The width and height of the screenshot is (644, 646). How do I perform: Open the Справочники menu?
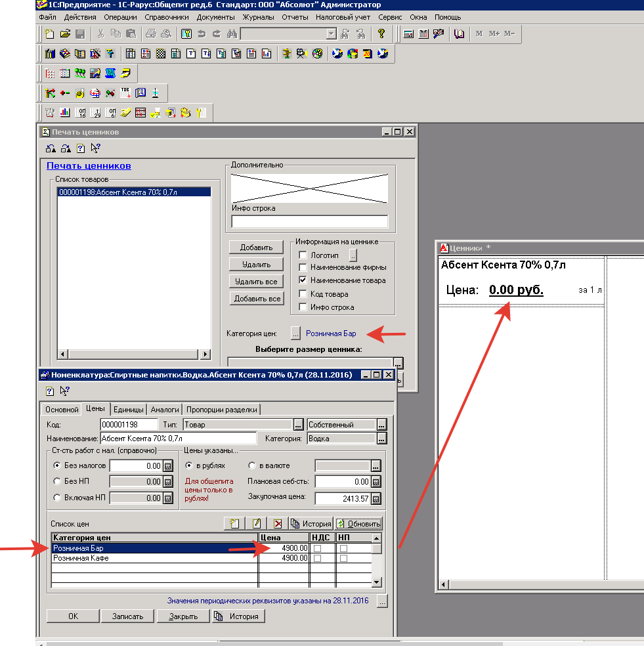coord(167,17)
